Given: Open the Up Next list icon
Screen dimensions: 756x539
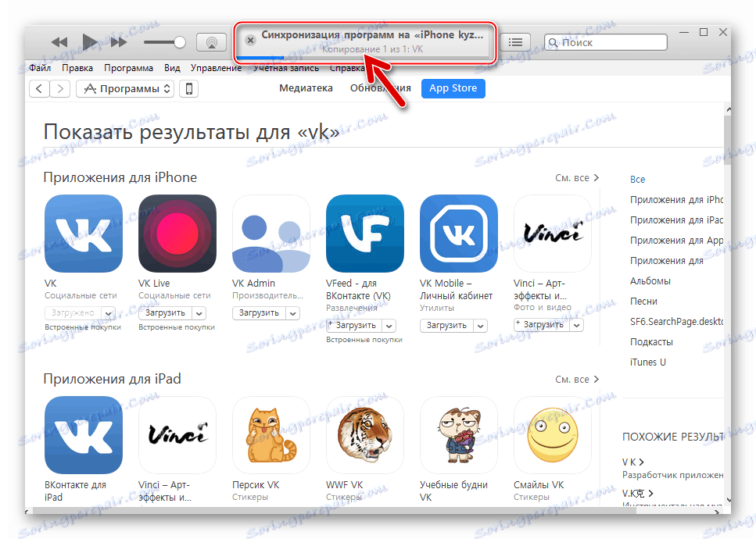Looking at the screenshot, I should (515, 42).
